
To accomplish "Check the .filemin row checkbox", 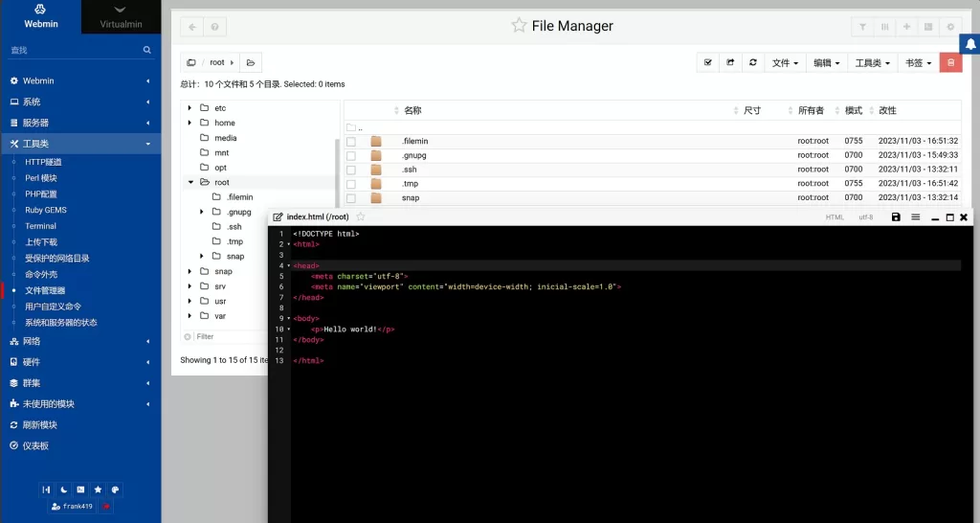I will point(351,142).
